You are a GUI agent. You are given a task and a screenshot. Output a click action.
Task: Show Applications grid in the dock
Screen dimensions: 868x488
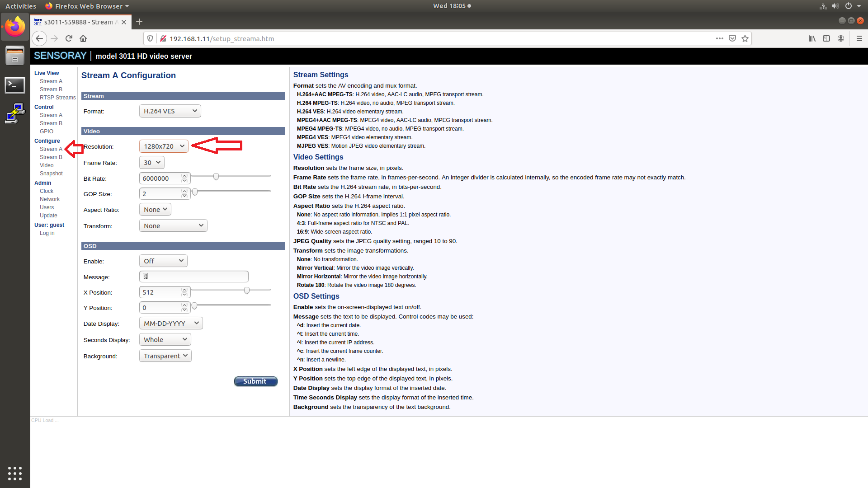(15, 473)
